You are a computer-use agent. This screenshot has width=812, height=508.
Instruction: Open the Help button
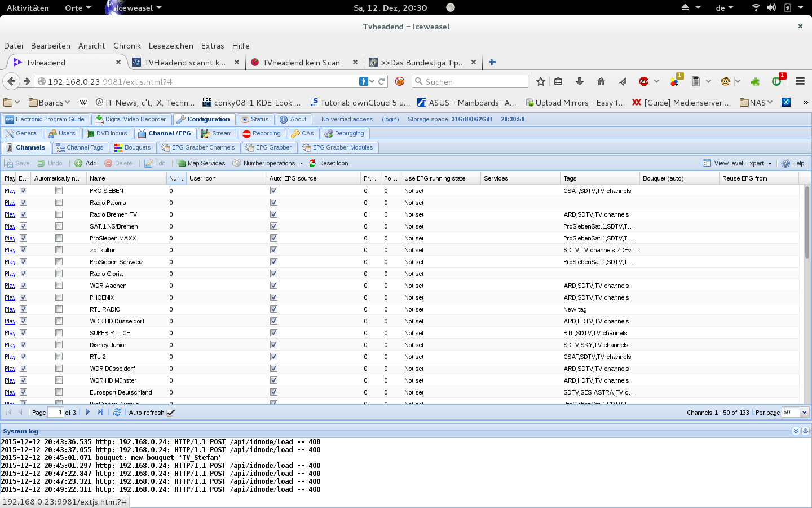(793, 163)
